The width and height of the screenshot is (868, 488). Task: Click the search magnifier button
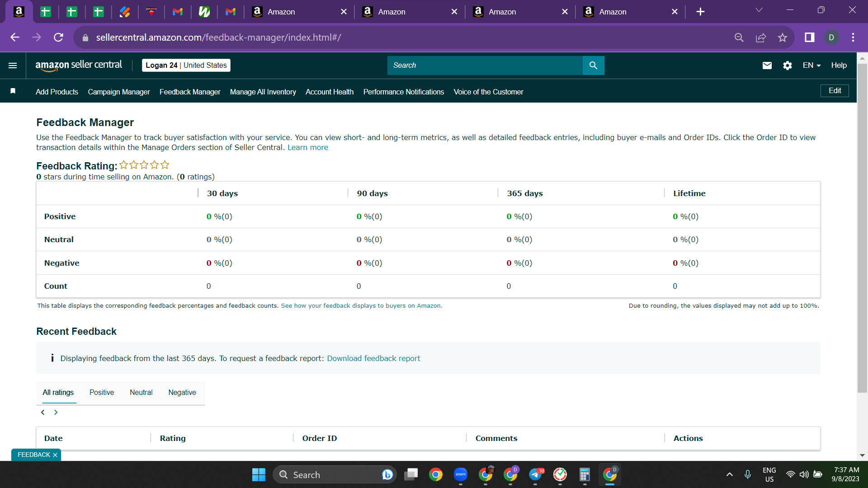click(593, 66)
